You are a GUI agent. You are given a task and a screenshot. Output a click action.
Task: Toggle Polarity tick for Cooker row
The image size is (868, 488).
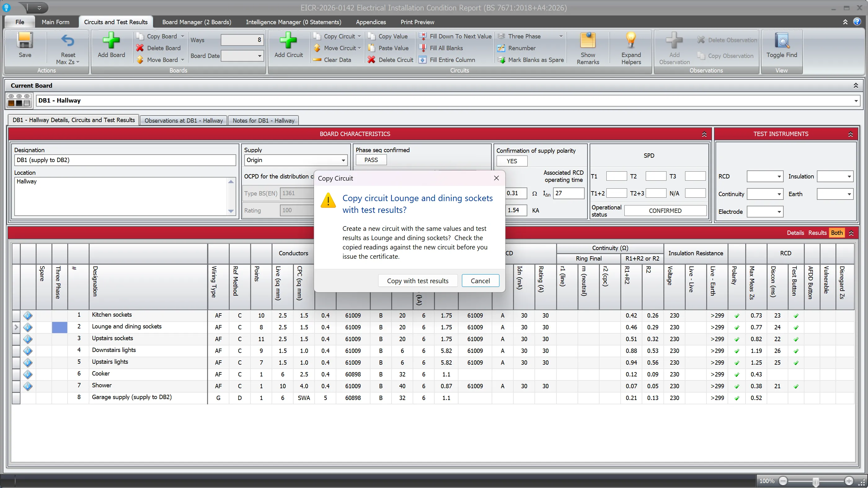pos(737,375)
